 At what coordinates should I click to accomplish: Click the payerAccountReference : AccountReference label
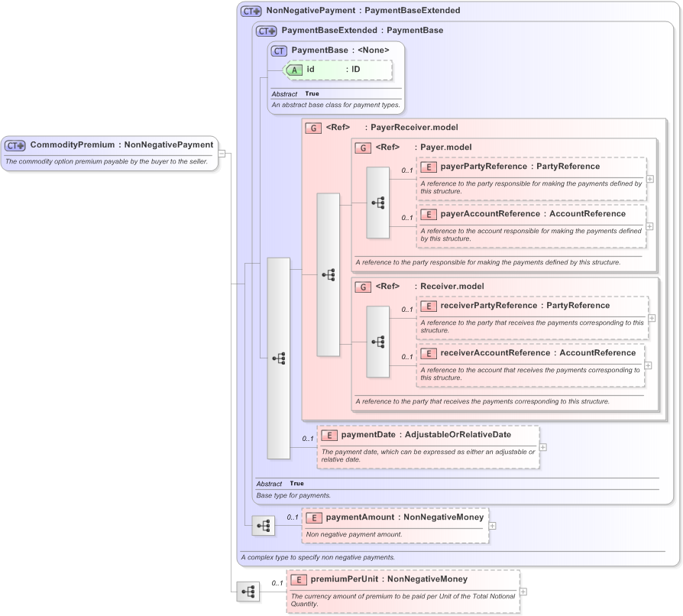point(532,214)
